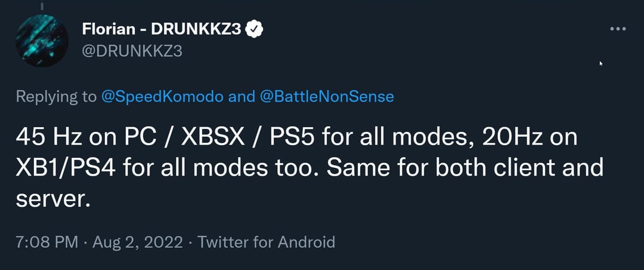Screen dimensions: 644x270
Task: Open the "Florian - DRUNKKZ3" display name
Action: (x=160, y=29)
